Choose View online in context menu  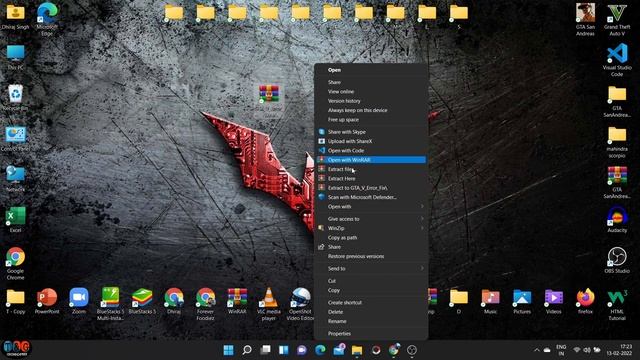(x=371, y=91)
